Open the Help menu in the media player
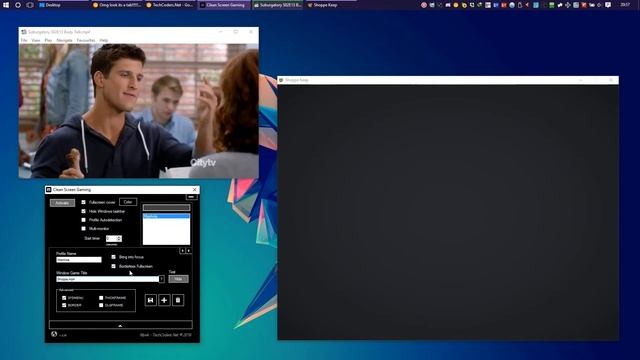This screenshot has height=360, width=640. pyautogui.click(x=104, y=40)
